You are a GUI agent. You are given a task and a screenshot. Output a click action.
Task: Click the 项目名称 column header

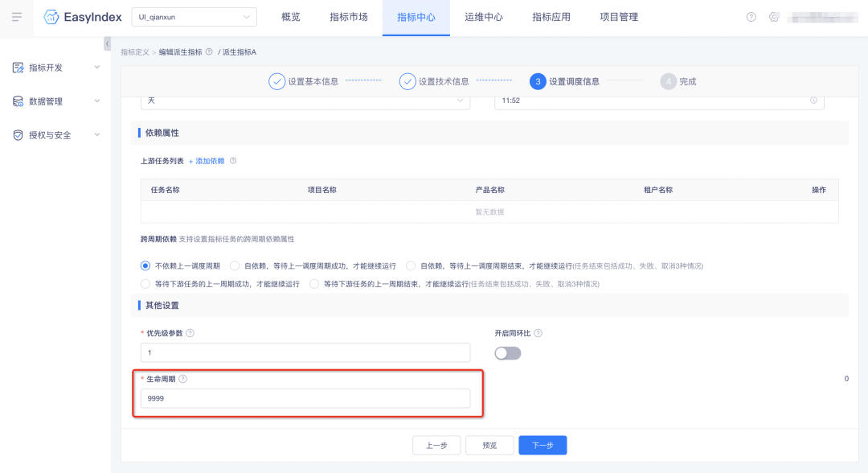coord(322,190)
